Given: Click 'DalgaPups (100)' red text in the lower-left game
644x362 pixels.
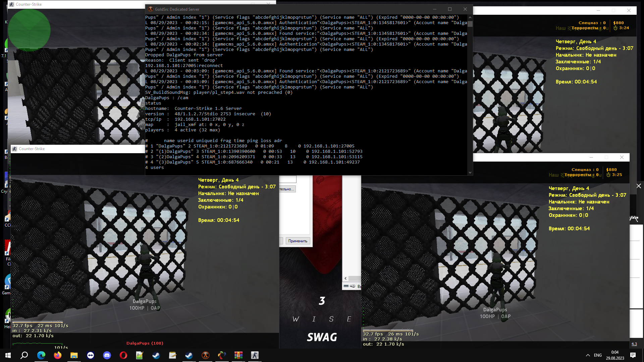Looking at the screenshot, I should point(145,343).
